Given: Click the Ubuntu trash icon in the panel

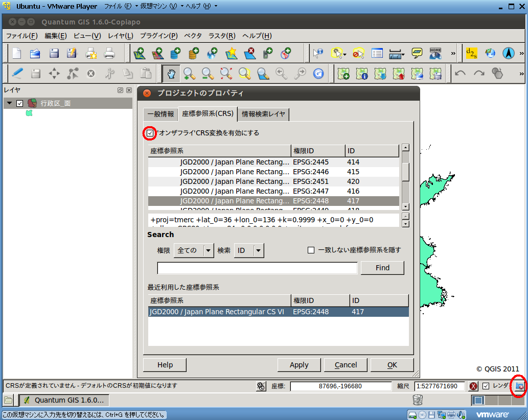Looking at the screenshot, I should (418, 400).
